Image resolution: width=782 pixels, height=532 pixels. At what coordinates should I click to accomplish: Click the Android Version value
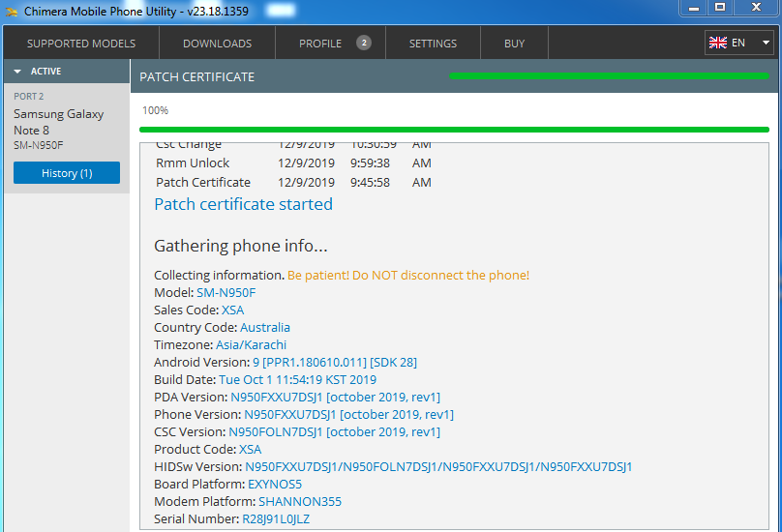click(335, 363)
